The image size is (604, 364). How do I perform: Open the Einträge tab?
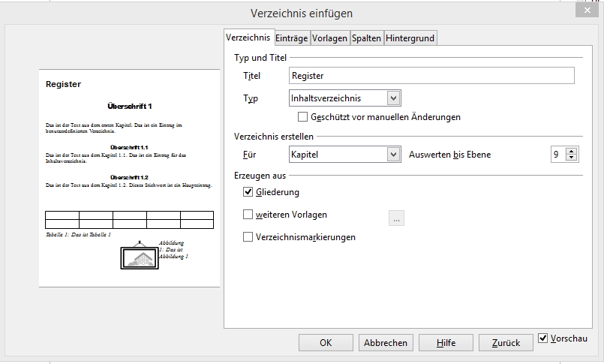click(292, 38)
